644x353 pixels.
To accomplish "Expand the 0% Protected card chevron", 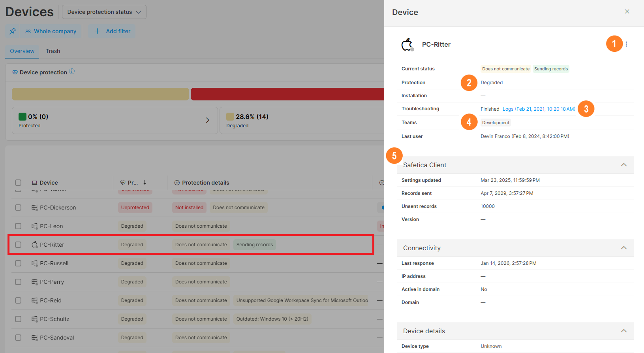I will [208, 120].
